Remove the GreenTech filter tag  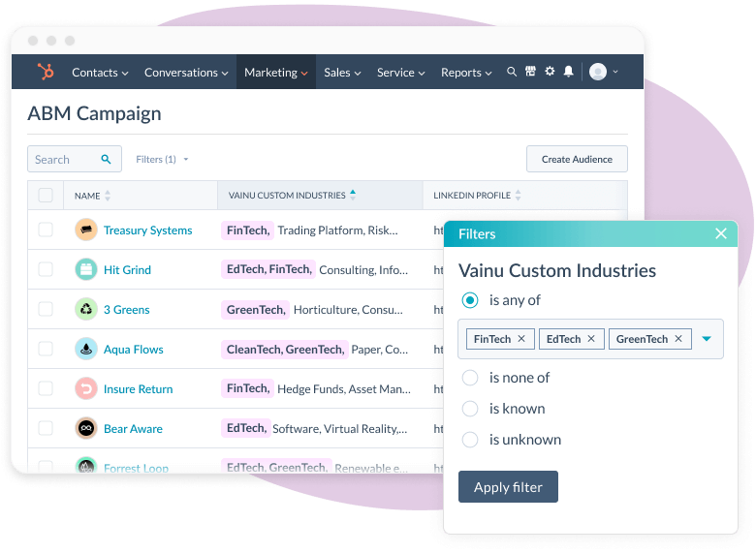tap(678, 339)
